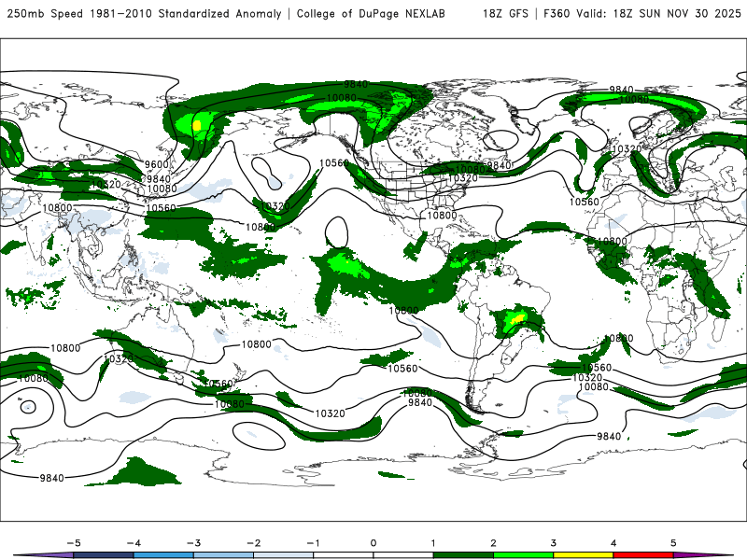
Task: Select the '18Z GFS' model run label
Action: pyautogui.click(x=505, y=14)
